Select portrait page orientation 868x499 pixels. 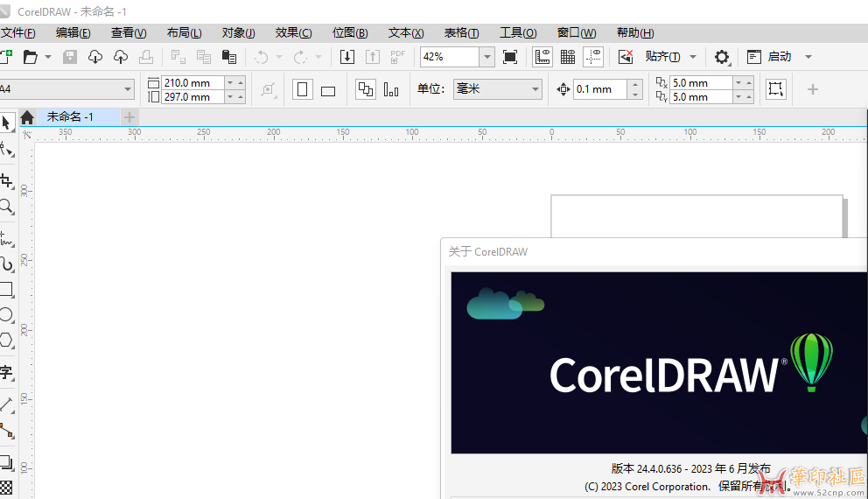(x=302, y=89)
